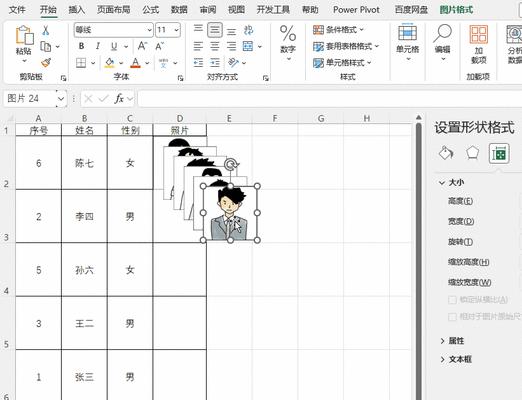Screen dimensions: 522x400
Task: Open font settings dialog launcher
Action: coord(180,78)
